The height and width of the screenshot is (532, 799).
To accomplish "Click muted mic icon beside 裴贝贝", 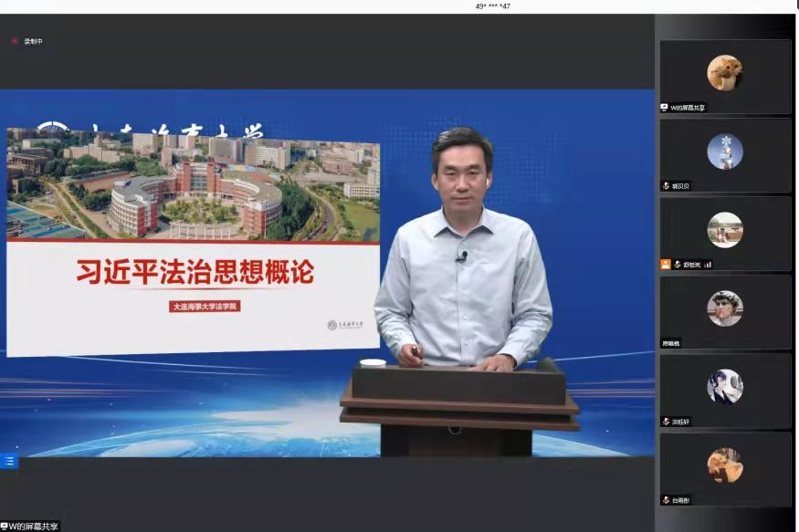I will click(x=666, y=186).
